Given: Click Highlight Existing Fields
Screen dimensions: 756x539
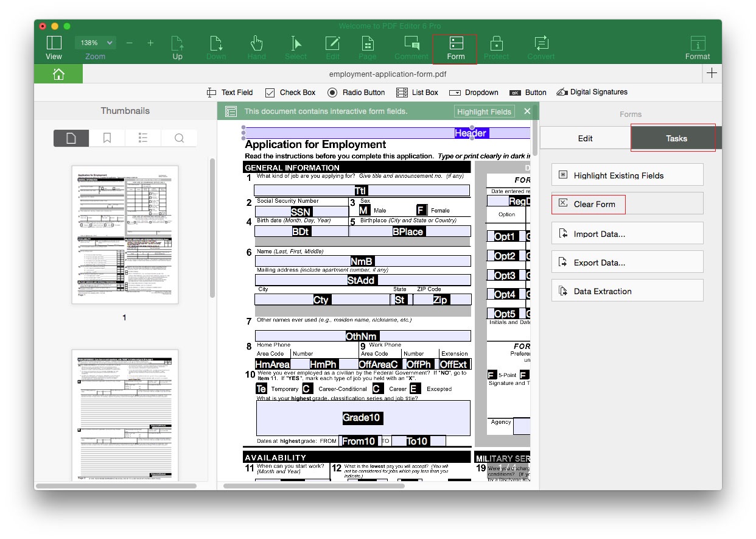Looking at the screenshot, I should pyautogui.click(x=628, y=175).
